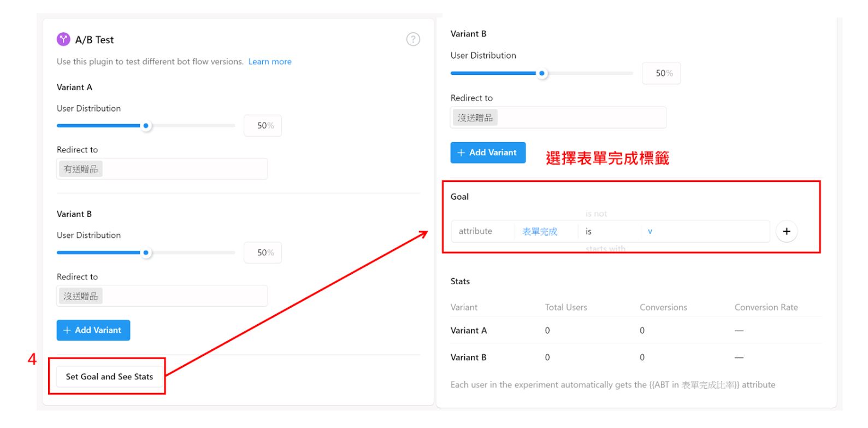Open the Learn more link
Screen dimensions: 868x428
tap(270, 62)
